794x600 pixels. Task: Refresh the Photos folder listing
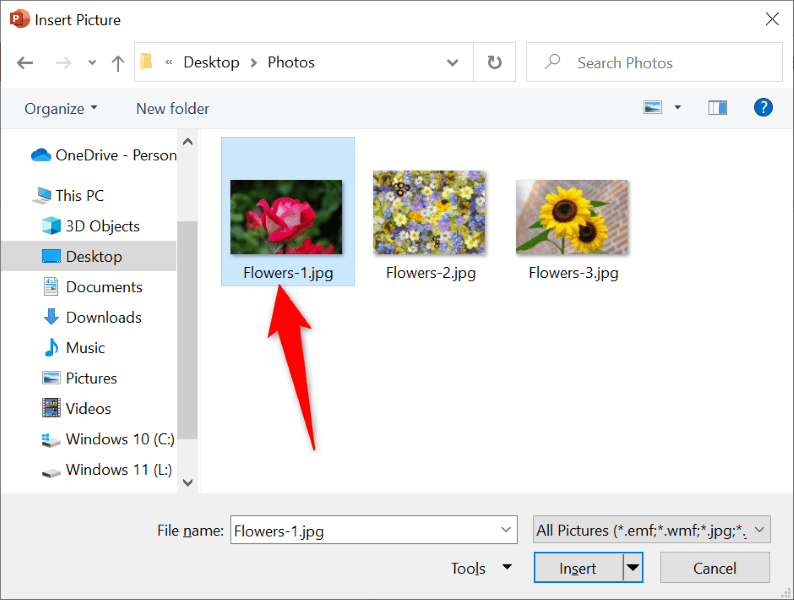[494, 62]
